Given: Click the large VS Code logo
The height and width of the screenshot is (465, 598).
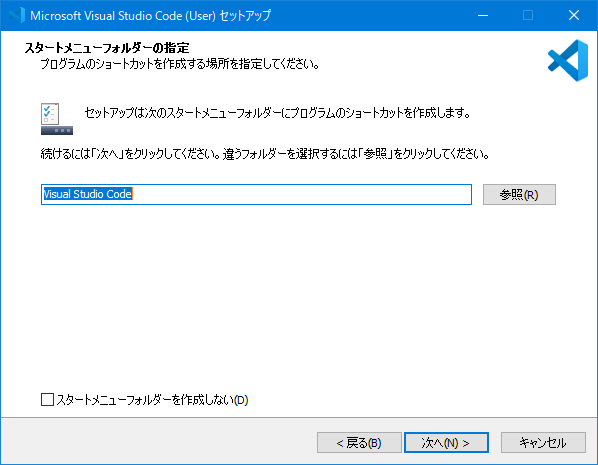Looking at the screenshot, I should click(568, 60).
